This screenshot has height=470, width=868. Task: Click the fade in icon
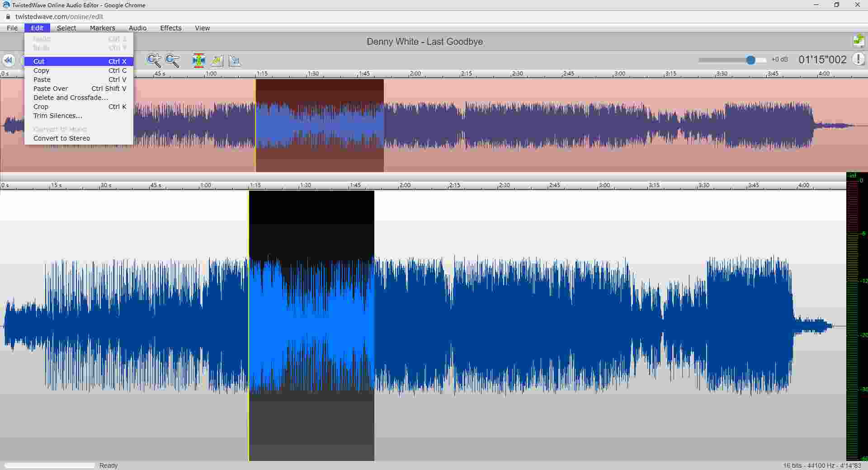point(217,61)
